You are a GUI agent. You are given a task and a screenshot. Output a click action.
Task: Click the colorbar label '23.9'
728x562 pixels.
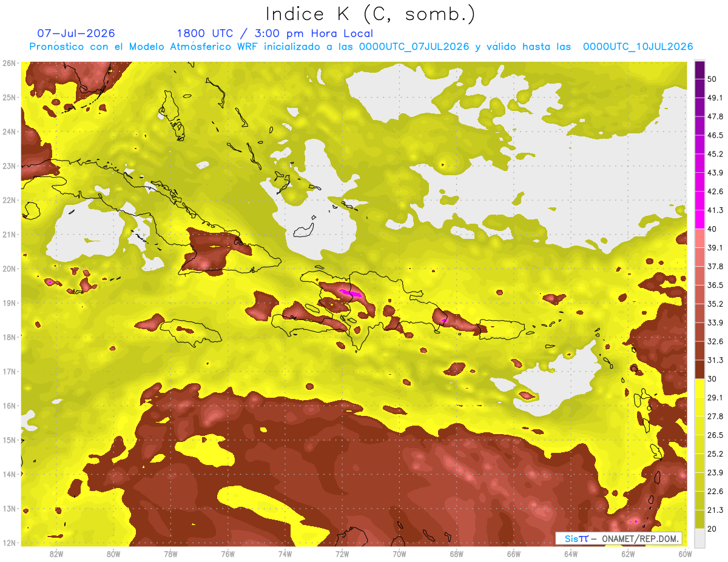click(715, 472)
